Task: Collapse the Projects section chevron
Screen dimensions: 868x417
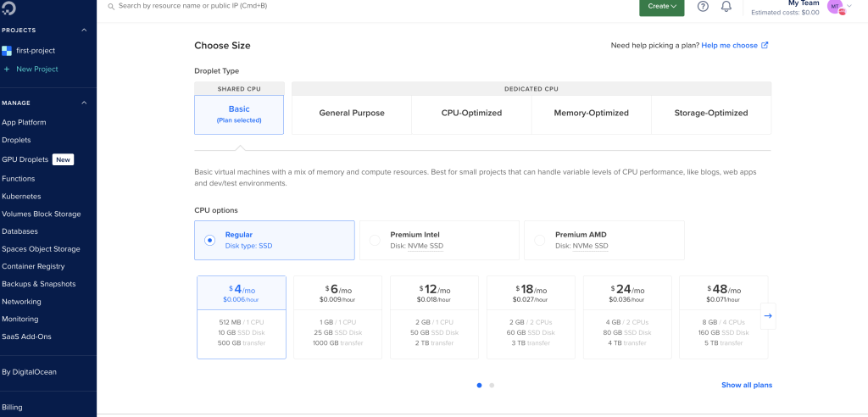Action: click(84, 30)
